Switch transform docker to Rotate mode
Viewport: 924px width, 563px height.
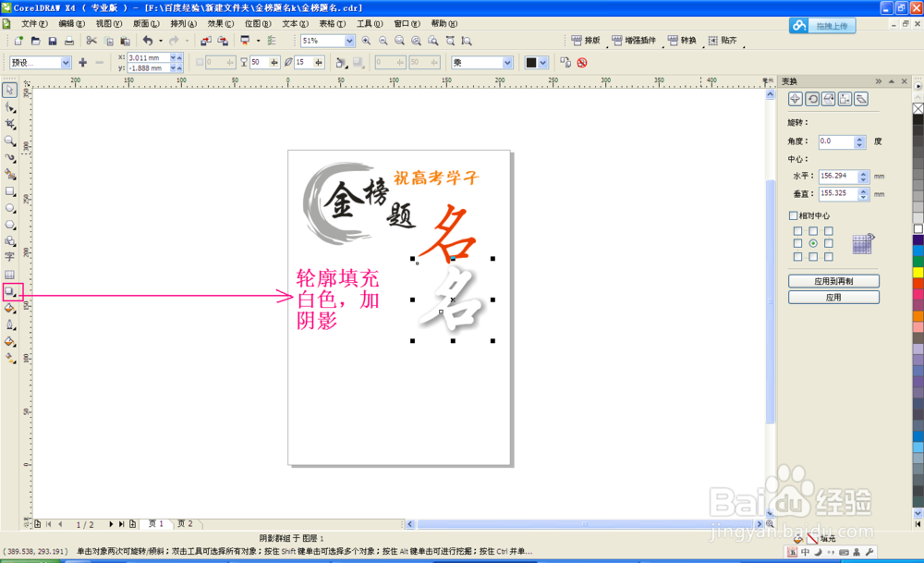click(x=812, y=99)
